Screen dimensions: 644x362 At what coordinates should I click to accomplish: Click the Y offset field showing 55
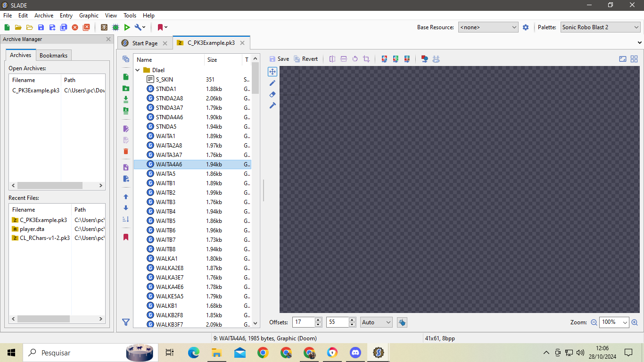click(x=338, y=322)
